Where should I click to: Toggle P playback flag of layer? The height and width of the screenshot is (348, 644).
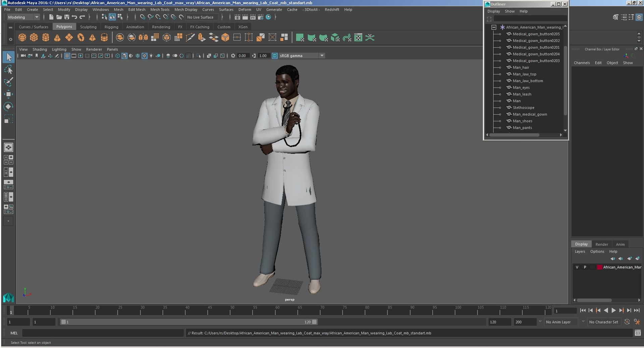tap(585, 267)
